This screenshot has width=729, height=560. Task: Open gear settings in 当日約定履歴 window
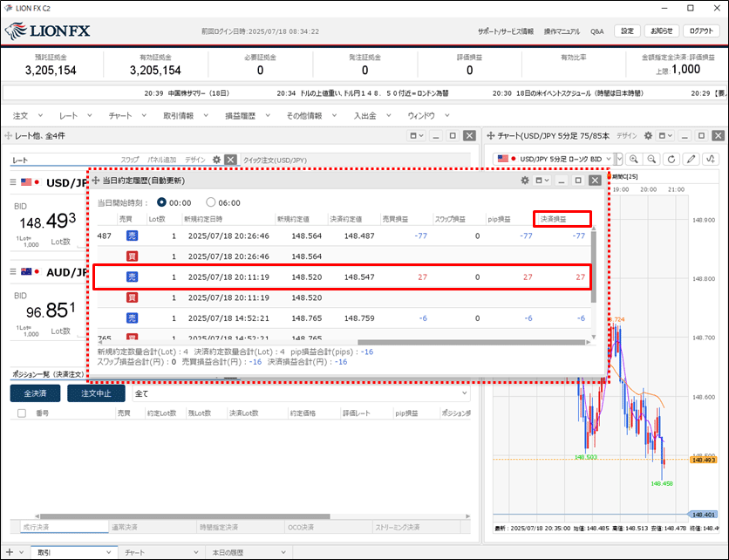point(525,180)
